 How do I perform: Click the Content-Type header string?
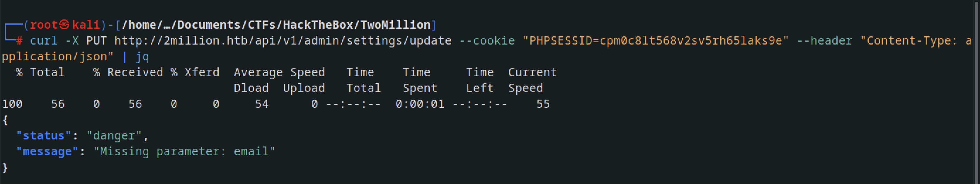click(x=487, y=48)
